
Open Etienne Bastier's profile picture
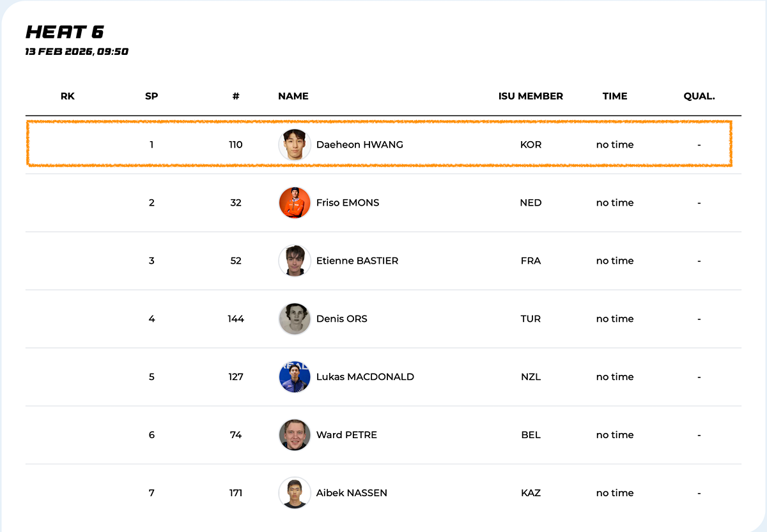(295, 261)
